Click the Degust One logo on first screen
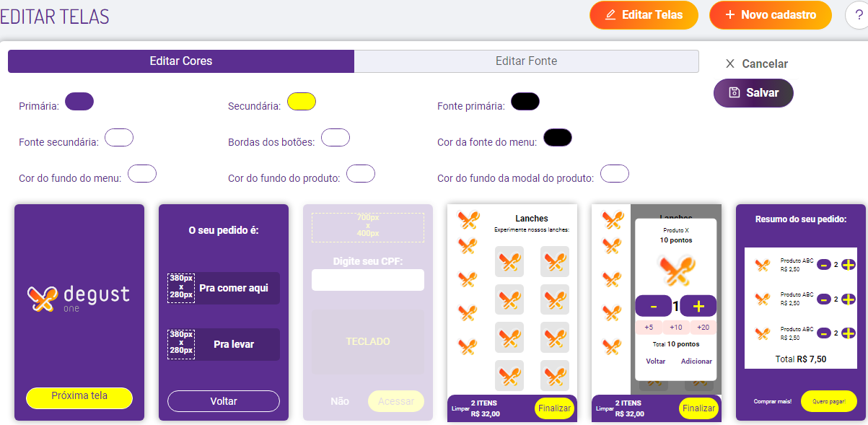Screen dimensions: 868x425 [79, 298]
